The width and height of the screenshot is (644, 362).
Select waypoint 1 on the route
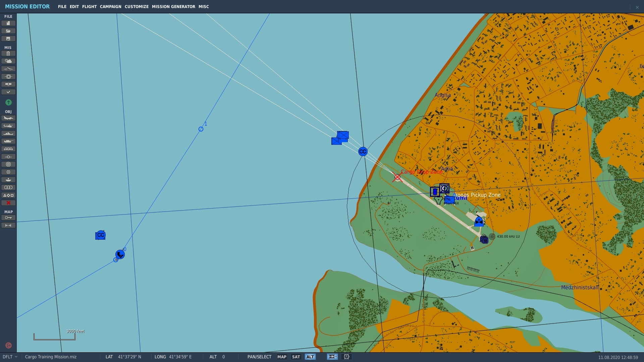tap(201, 129)
